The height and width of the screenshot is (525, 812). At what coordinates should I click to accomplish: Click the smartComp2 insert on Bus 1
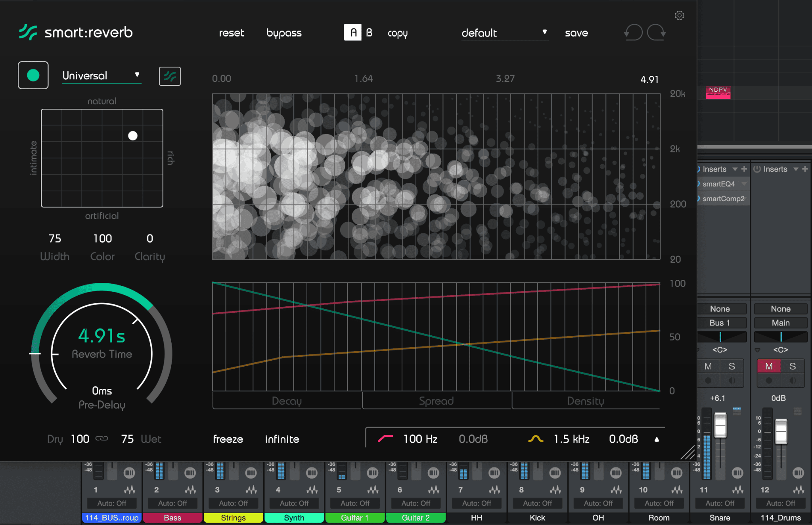click(x=722, y=198)
